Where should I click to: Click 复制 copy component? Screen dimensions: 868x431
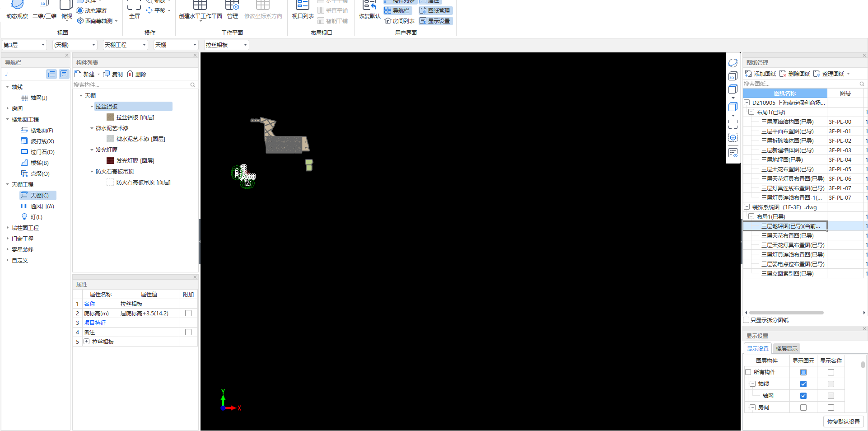(x=113, y=74)
